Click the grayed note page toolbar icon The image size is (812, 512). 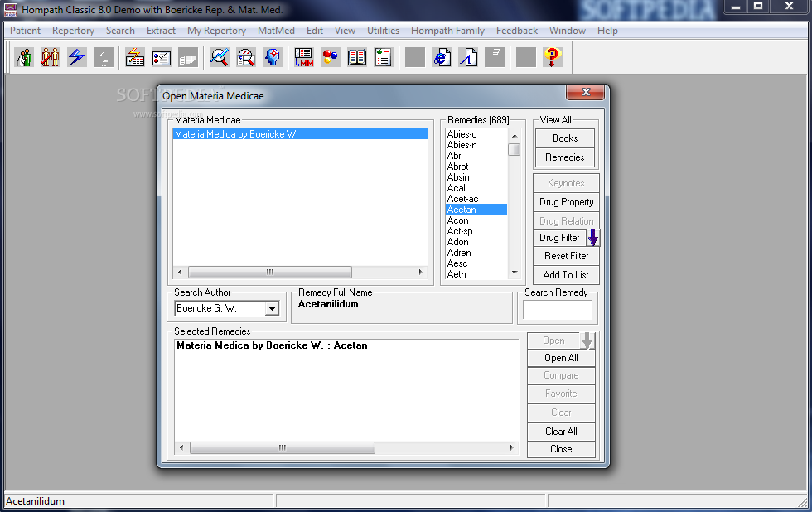pos(495,57)
